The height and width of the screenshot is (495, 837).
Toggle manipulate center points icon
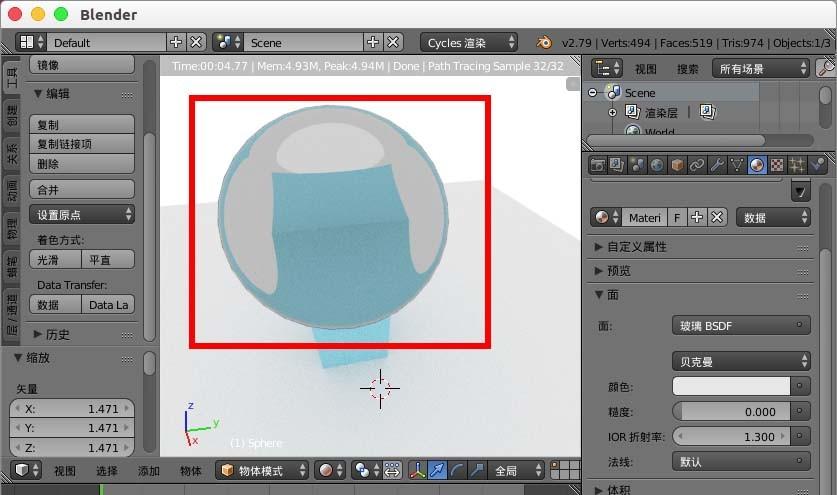(x=392, y=470)
